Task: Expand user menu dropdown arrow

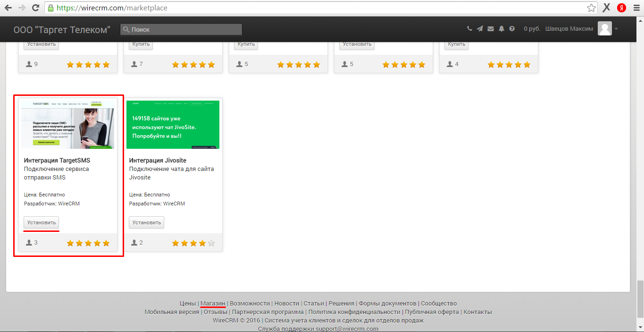Action: 616,29
